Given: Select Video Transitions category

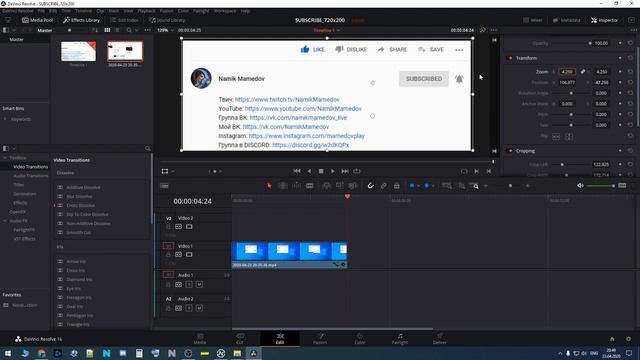Looking at the screenshot, I should pyautogui.click(x=31, y=167).
